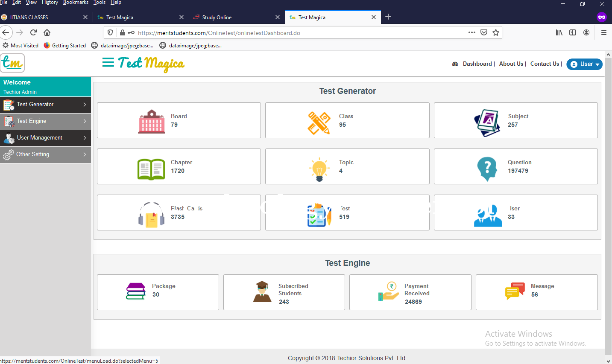Click the User people icon

point(488,215)
